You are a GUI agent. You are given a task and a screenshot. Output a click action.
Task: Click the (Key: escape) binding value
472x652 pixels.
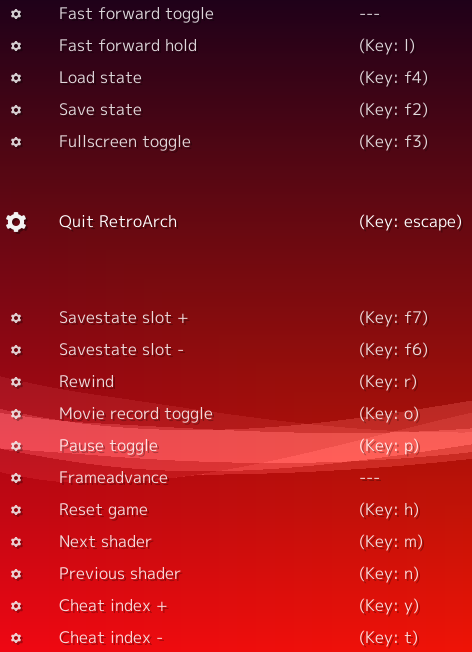410,222
